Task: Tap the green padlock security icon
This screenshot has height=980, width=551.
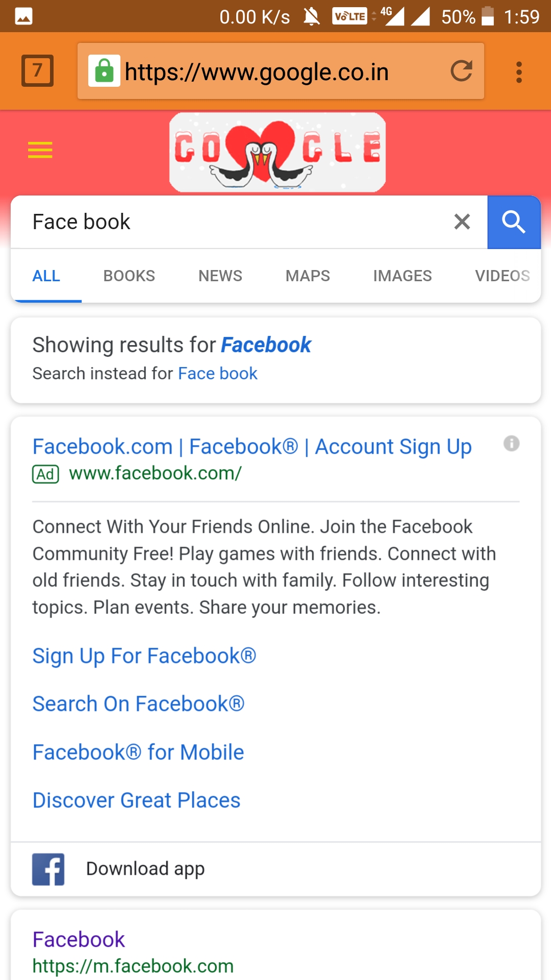Action: pos(104,71)
